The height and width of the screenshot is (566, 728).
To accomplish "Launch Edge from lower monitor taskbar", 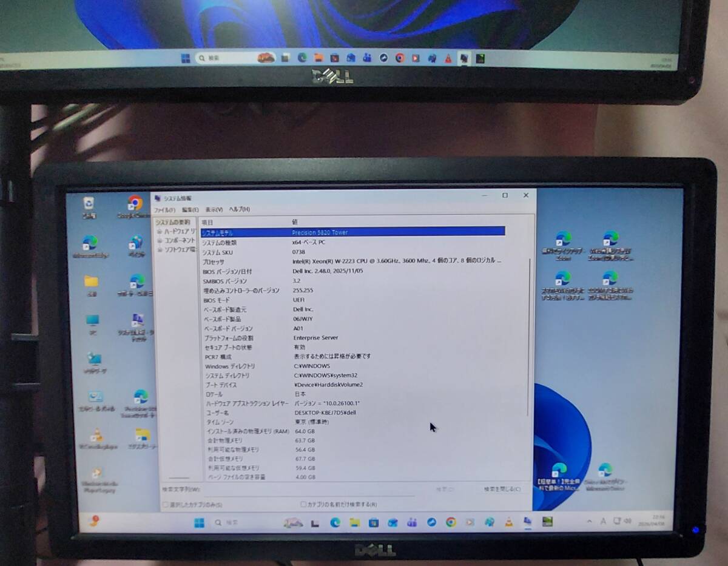I will point(335,522).
